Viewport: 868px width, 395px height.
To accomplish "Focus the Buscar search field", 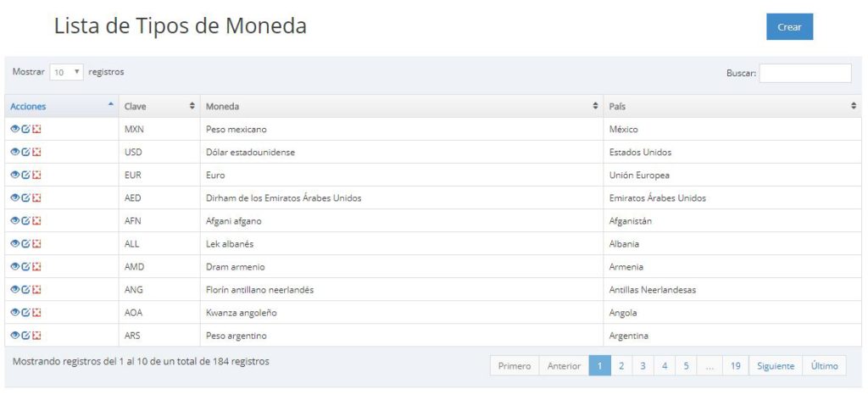I will coord(804,73).
